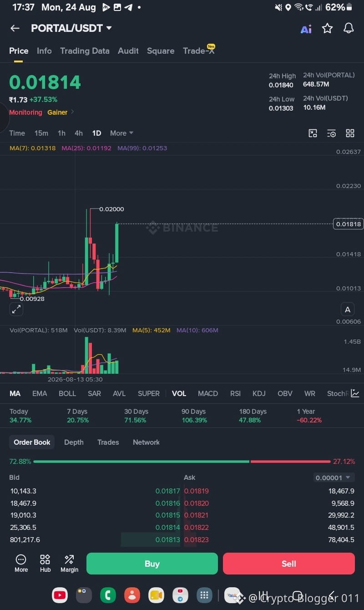This screenshot has height=610, width=364.
Task: Open chart settings icon
Action: [x=331, y=133]
